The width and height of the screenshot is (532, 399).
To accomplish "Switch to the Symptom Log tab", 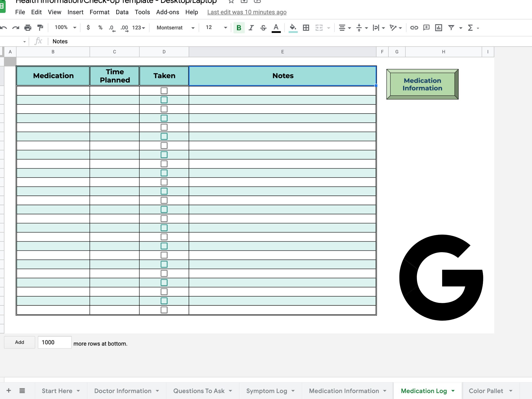I will pos(266,391).
